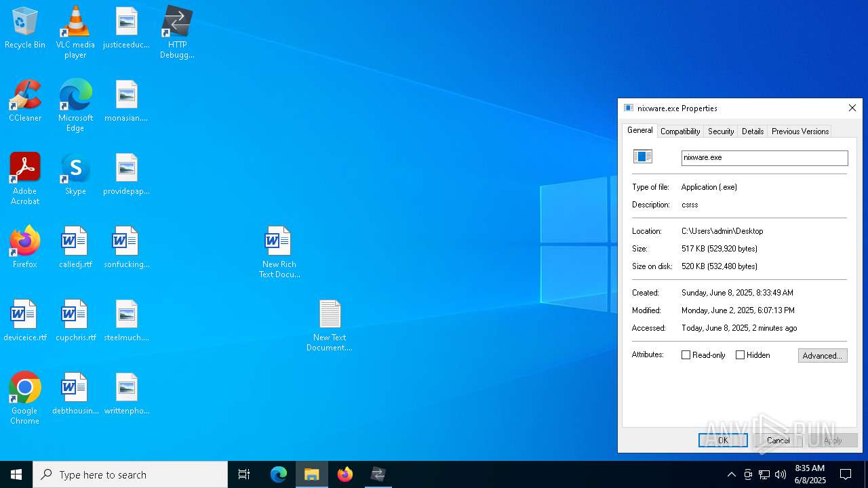Image resolution: width=868 pixels, height=488 pixels.
Task: Close the nixware.exe Properties window
Action: 852,108
